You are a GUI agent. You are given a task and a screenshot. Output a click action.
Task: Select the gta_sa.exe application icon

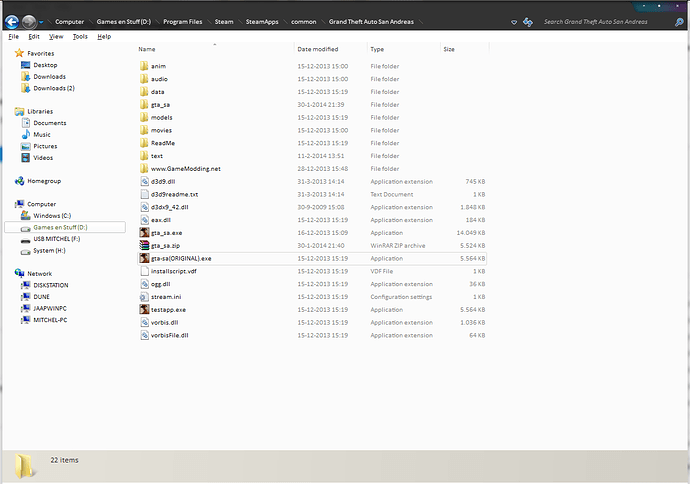pyautogui.click(x=145, y=231)
